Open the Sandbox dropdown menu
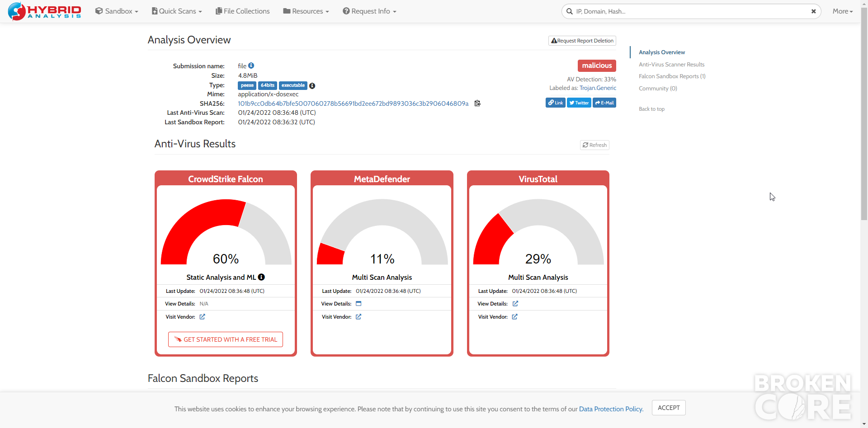Image resolution: width=868 pixels, height=428 pixels. pos(117,11)
